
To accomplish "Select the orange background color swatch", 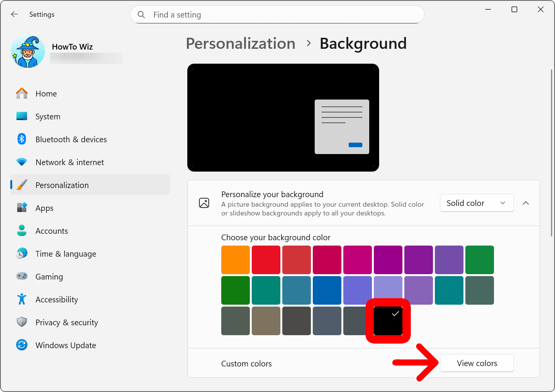I will 235,260.
